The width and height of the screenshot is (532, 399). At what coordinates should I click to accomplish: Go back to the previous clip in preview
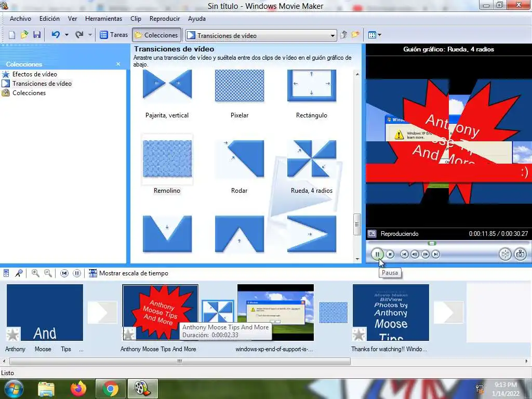(x=404, y=254)
